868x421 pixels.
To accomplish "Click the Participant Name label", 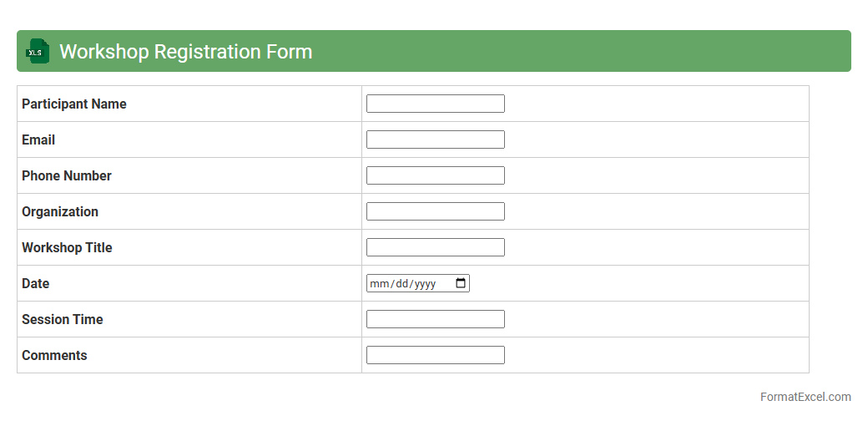I will point(74,104).
